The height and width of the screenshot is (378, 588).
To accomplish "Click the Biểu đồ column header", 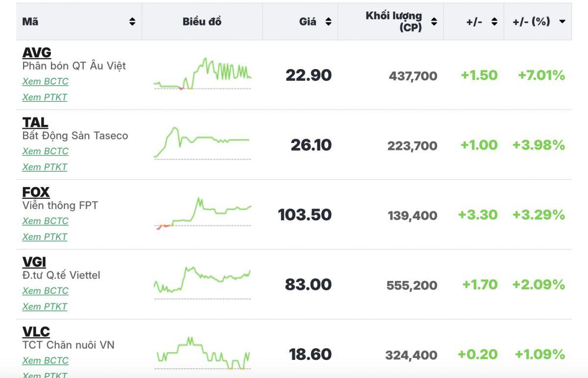I will [x=202, y=22].
